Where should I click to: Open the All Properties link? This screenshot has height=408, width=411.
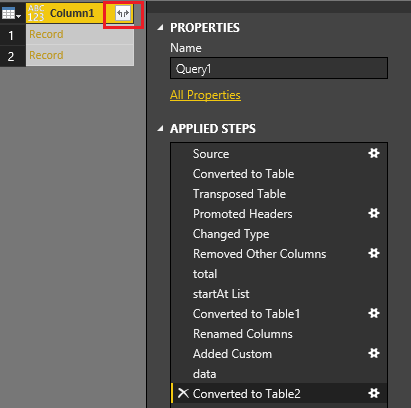click(205, 95)
